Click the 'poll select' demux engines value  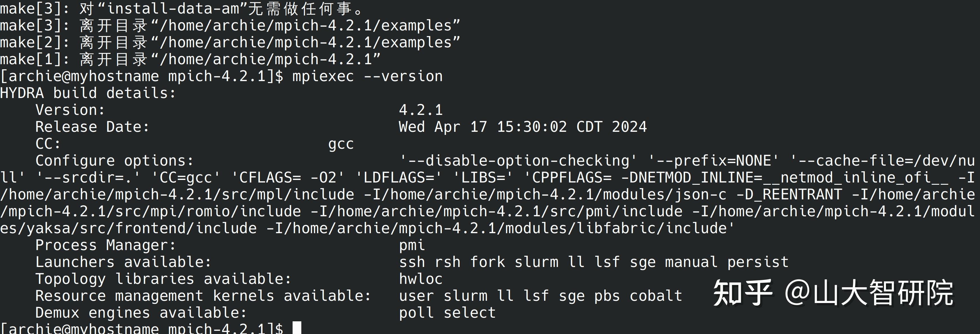pos(447,313)
